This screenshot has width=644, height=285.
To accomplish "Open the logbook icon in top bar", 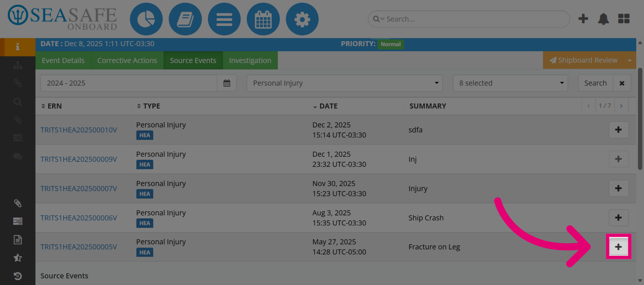I will (185, 19).
